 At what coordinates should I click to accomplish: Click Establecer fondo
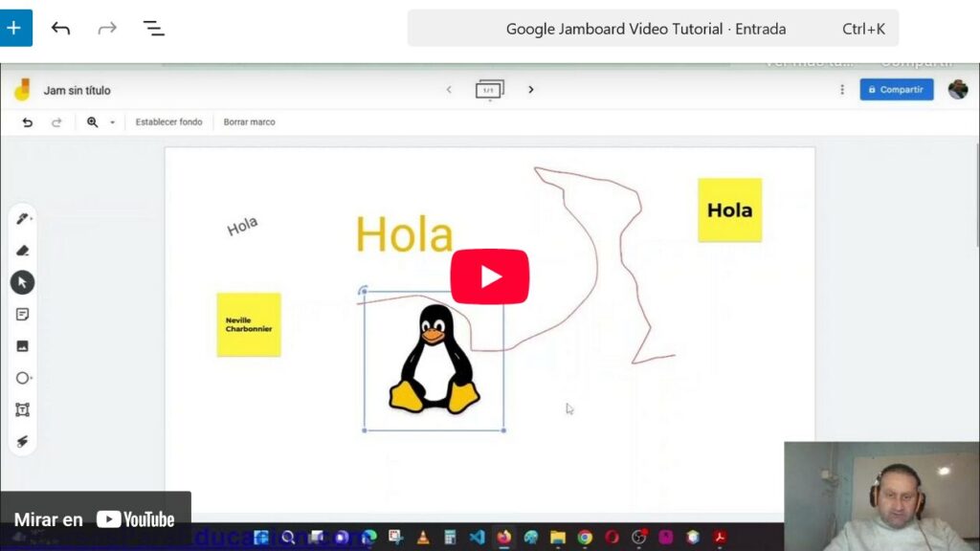tap(168, 121)
